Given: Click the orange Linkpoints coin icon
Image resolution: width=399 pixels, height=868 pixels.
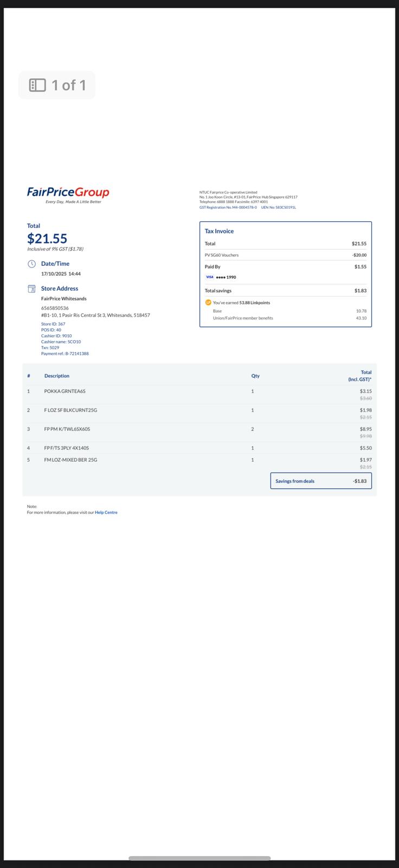Looking at the screenshot, I should 208,303.
